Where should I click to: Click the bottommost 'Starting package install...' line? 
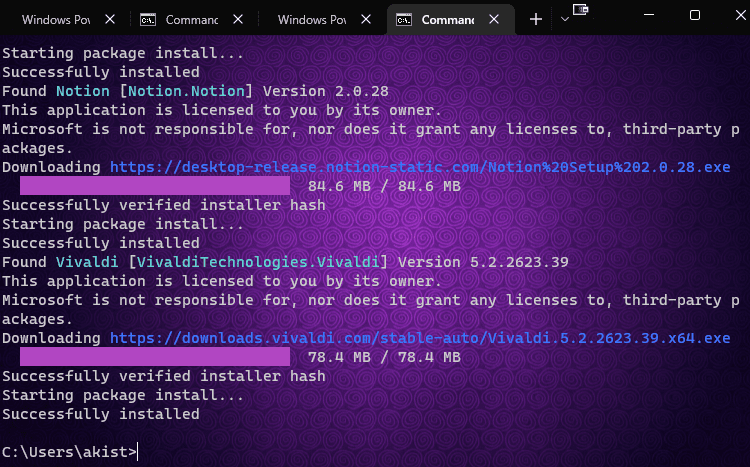click(123, 395)
